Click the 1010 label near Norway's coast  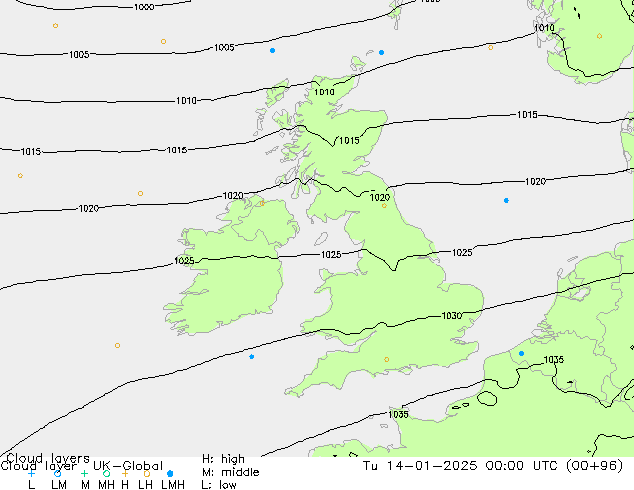click(544, 28)
